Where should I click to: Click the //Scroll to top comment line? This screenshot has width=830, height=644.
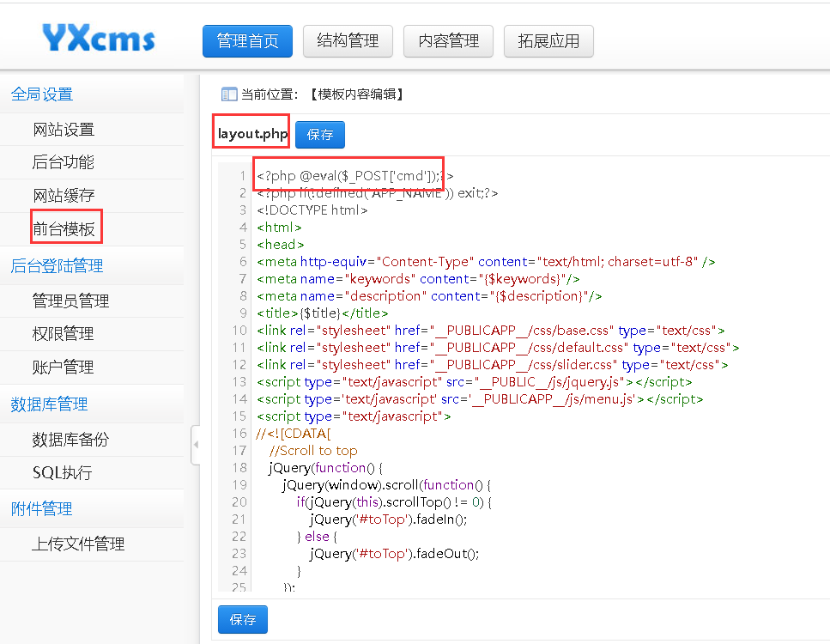pyautogui.click(x=313, y=451)
